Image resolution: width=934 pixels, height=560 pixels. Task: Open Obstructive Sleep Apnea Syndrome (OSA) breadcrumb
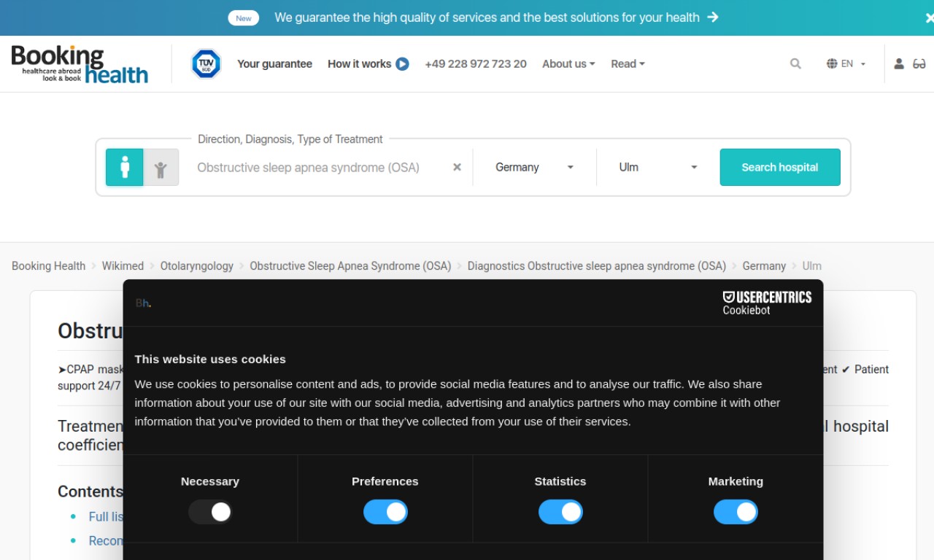[x=350, y=266]
